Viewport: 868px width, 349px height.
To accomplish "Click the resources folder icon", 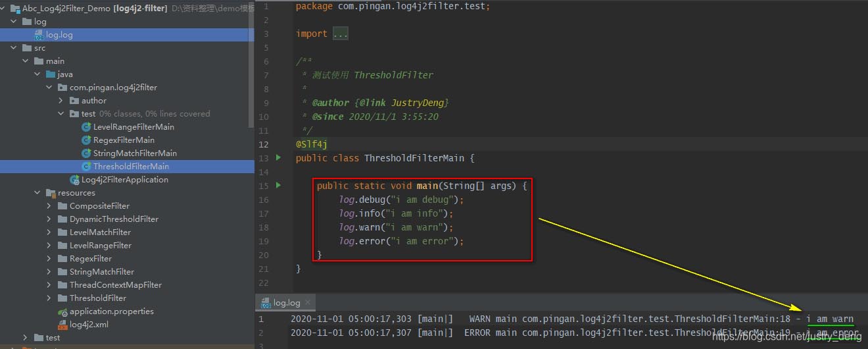I will click(51, 193).
